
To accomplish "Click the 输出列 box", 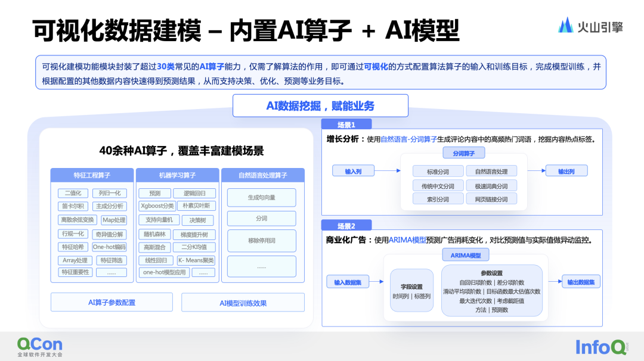I will click(x=566, y=171).
